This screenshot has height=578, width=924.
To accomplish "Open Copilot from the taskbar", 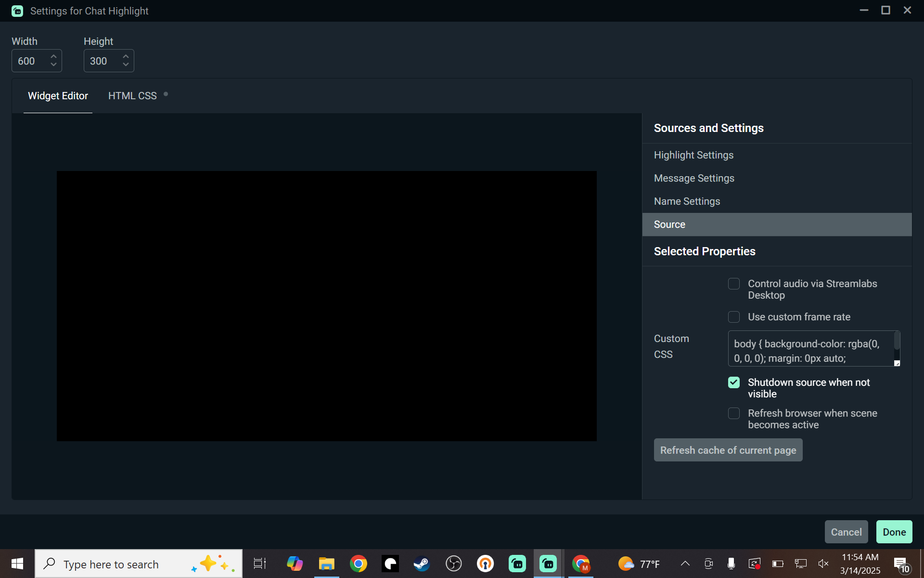I will click(295, 564).
